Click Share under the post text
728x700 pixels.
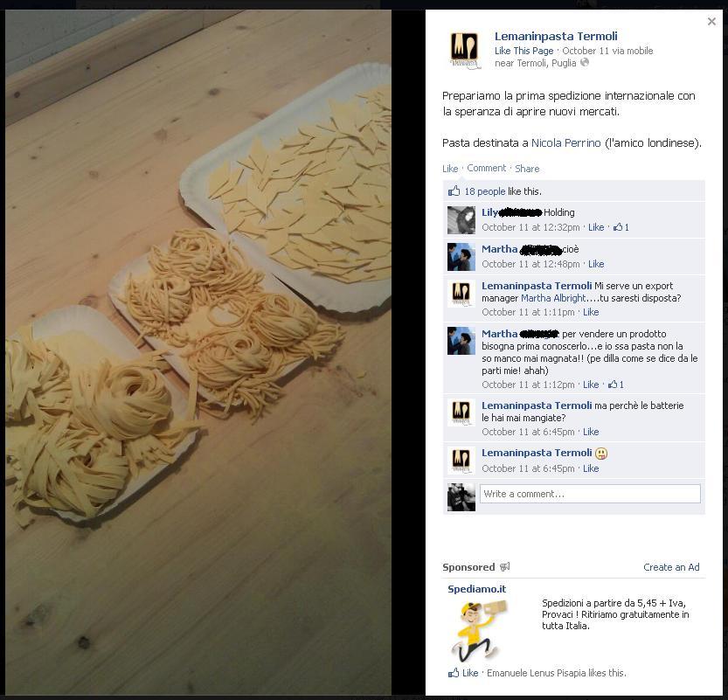tap(527, 169)
